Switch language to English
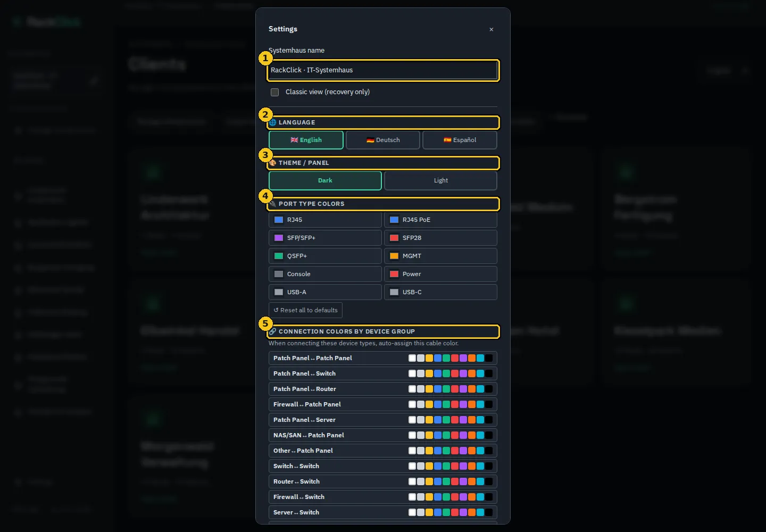 306,140
